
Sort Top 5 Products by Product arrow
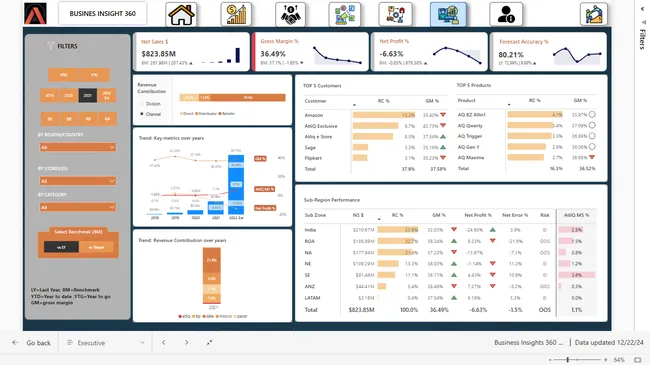509,105
